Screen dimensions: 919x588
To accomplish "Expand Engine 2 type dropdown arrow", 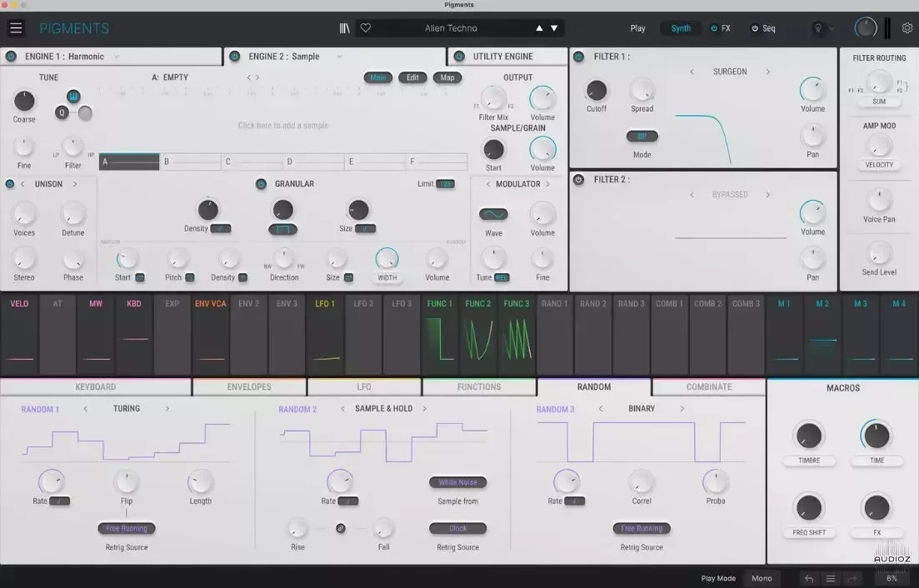I will [x=339, y=57].
